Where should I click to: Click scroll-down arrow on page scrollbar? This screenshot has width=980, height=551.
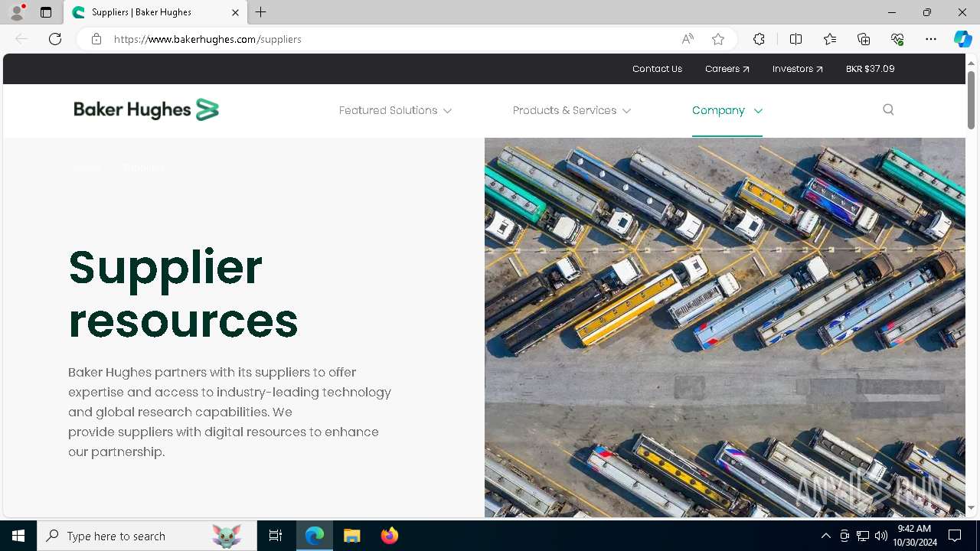(971, 507)
